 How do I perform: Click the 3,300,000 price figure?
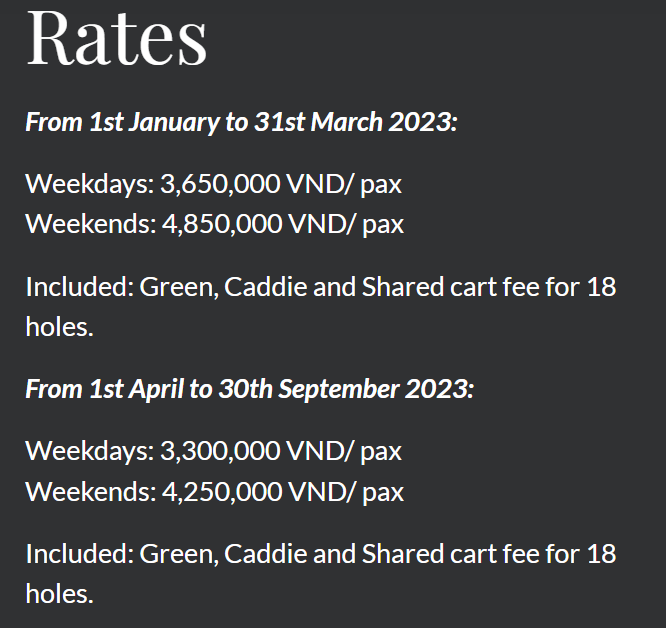pyautogui.click(x=220, y=451)
